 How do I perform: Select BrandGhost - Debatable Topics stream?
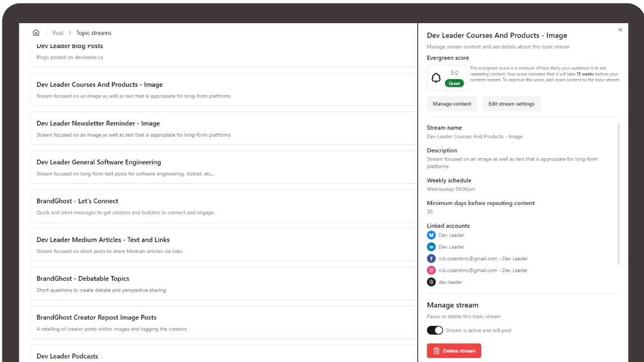click(x=224, y=284)
